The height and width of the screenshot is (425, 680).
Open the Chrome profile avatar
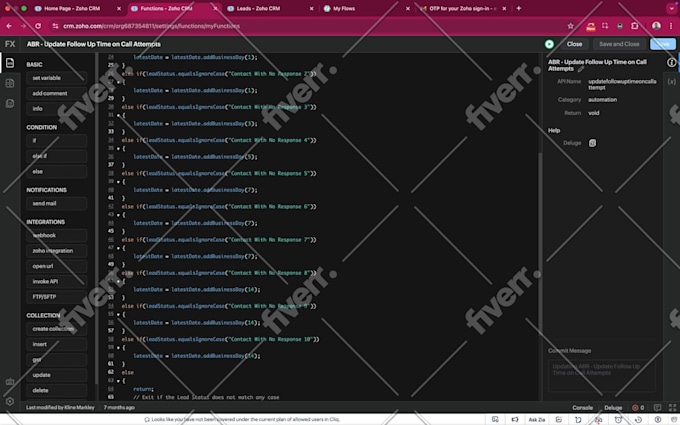point(656,26)
